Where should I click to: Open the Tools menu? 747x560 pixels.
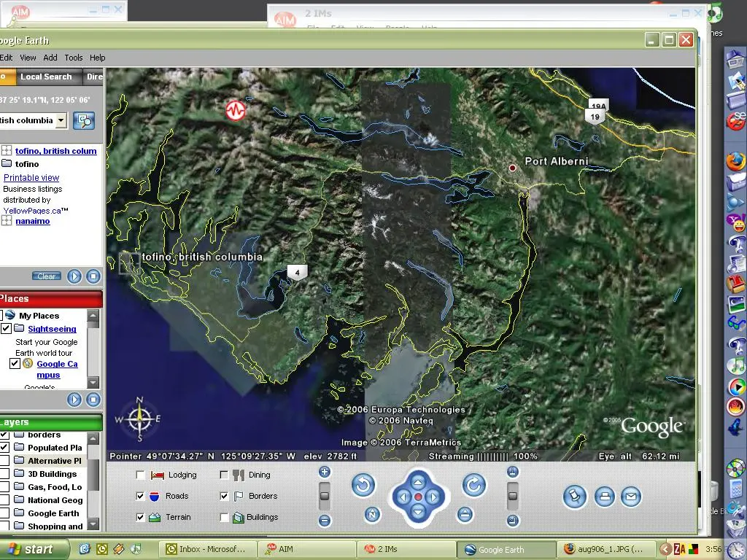point(74,58)
